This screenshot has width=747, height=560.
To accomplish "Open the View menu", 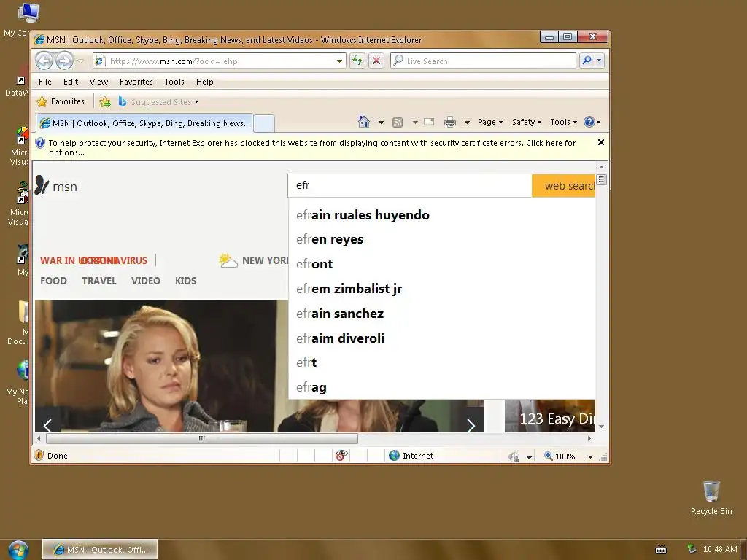I will [x=98, y=82].
